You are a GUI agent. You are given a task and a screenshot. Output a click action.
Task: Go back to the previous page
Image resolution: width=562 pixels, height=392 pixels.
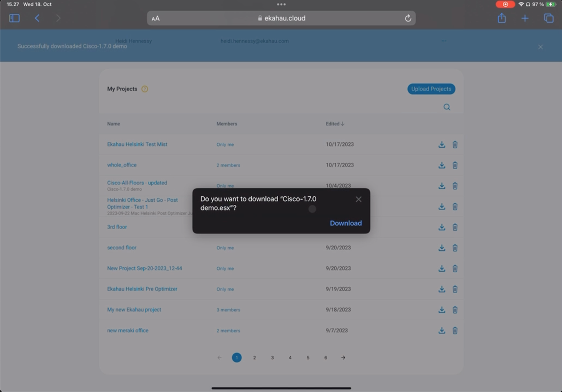coord(37,18)
